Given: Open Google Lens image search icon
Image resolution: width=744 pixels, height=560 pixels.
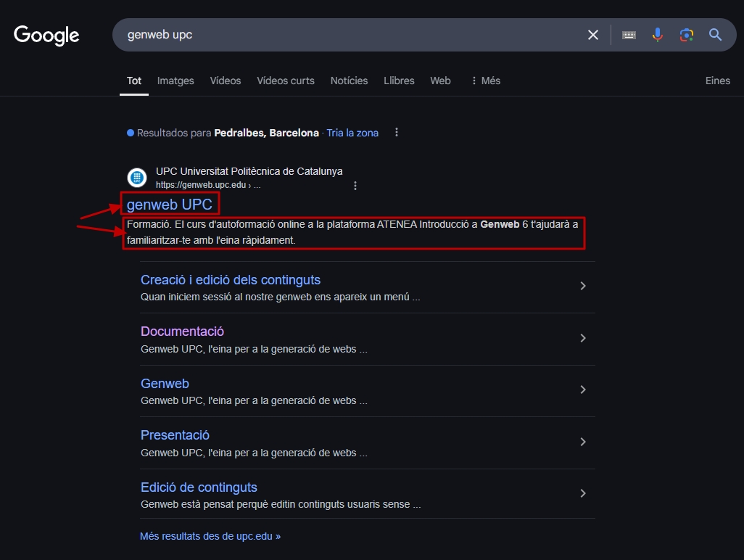Looking at the screenshot, I should [x=686, y=35].
